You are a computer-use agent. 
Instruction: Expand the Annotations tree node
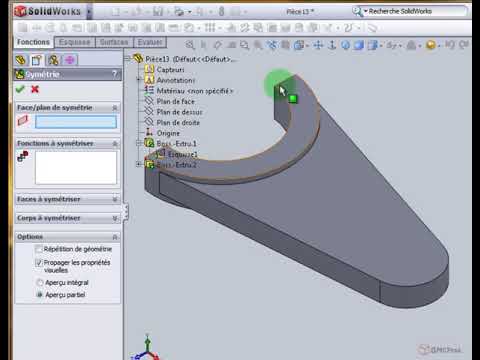point(139,80)
